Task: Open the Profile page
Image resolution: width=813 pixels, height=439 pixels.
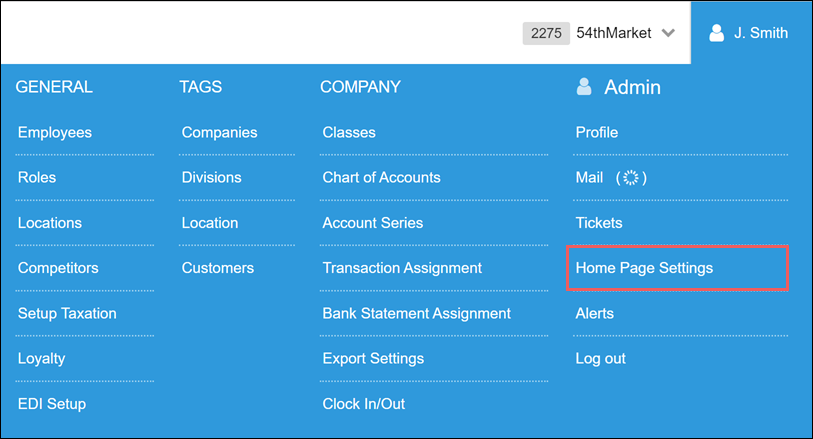Action: pos(597,133)
